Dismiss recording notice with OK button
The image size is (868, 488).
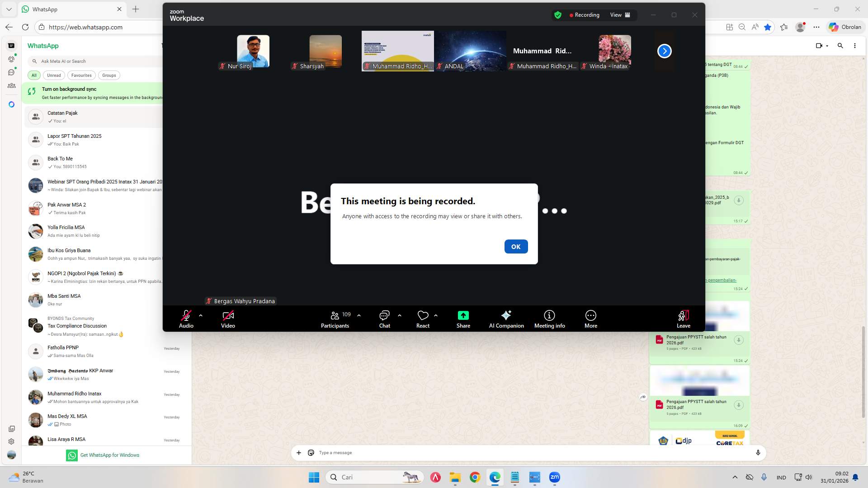point(516,246)
